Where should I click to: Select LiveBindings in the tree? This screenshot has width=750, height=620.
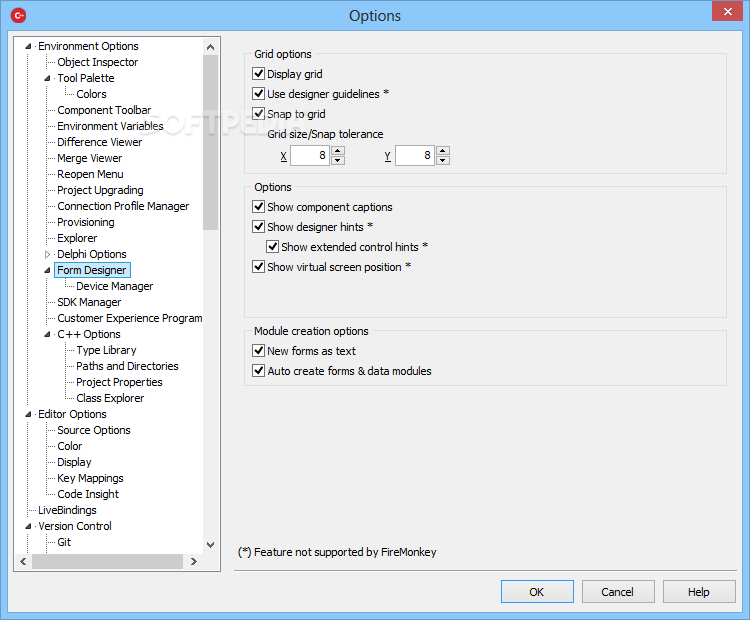pyautogui.click(x=67, y=510)
